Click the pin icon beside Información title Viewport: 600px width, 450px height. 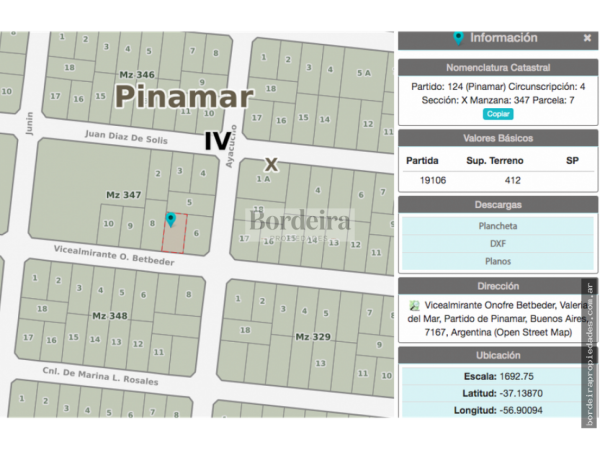pos(458,38)
